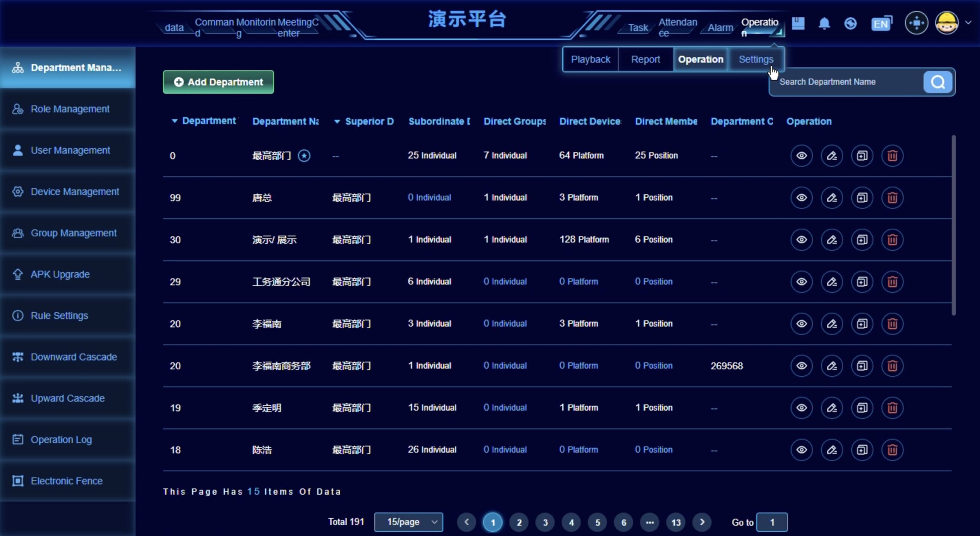Expand the user avatar account menu chevron
The width and height of the screenshot is (980, 536).
pos(969,23)
